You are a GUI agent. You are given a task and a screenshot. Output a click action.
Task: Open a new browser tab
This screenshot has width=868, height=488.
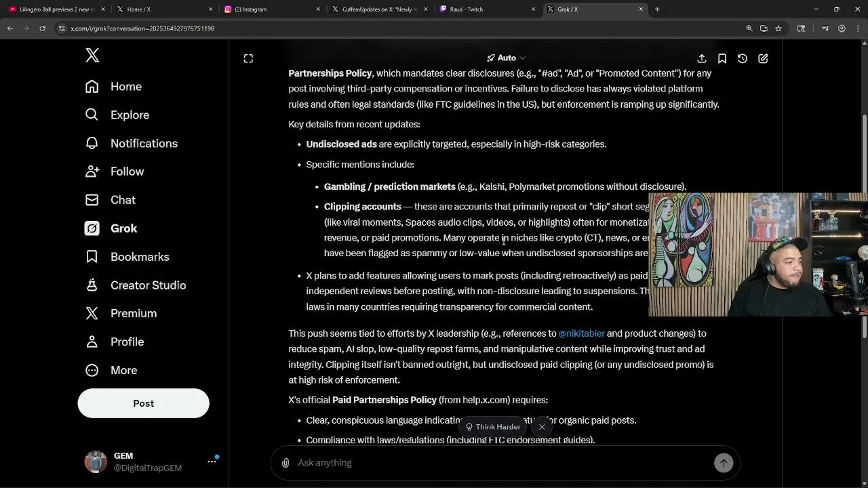657,9
